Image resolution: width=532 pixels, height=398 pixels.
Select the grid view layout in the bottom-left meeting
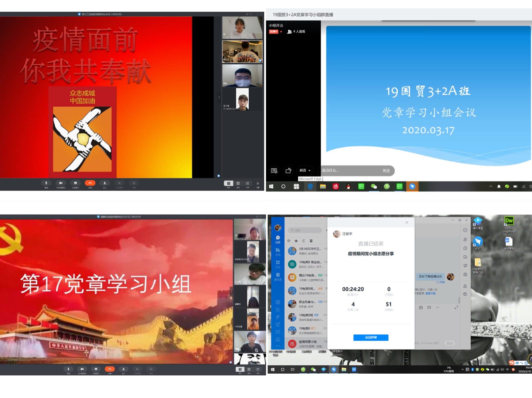click(249, 369)
